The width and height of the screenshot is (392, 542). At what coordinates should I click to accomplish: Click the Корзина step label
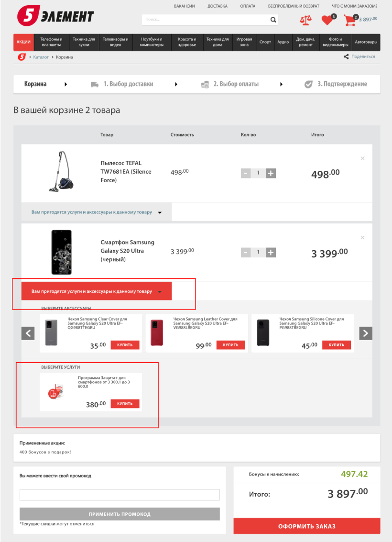point(35,84)
